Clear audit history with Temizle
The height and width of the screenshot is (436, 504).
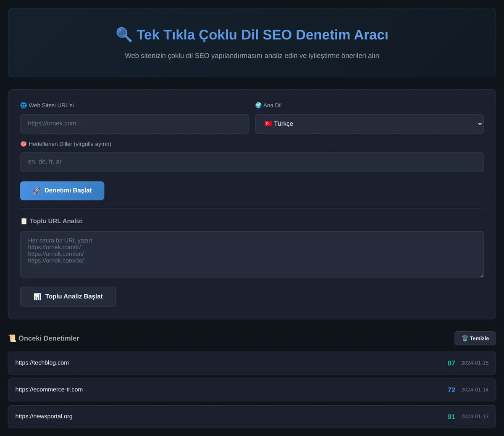(x=475, y=338)
